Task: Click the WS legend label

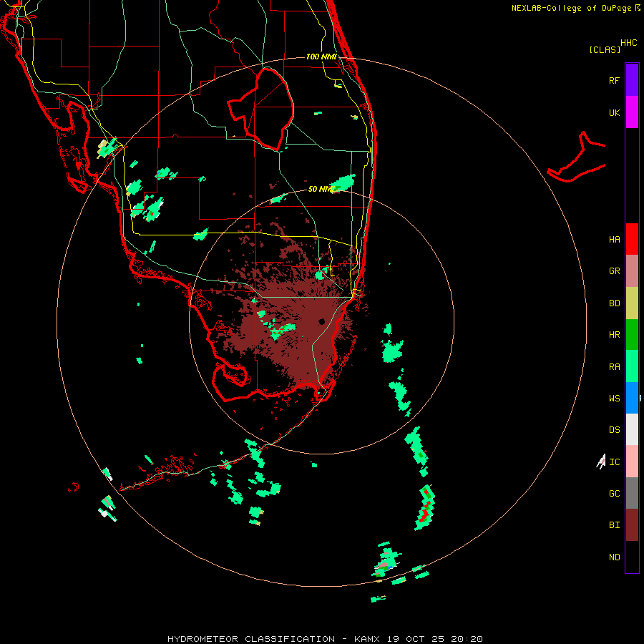Action: tap(614, 398)
